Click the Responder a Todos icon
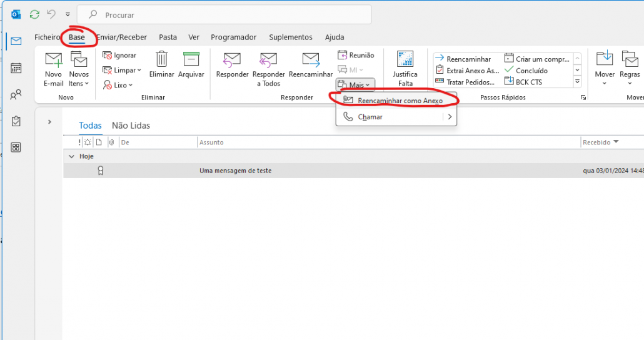This screenshot has height=340, width=644. (268, 61)
